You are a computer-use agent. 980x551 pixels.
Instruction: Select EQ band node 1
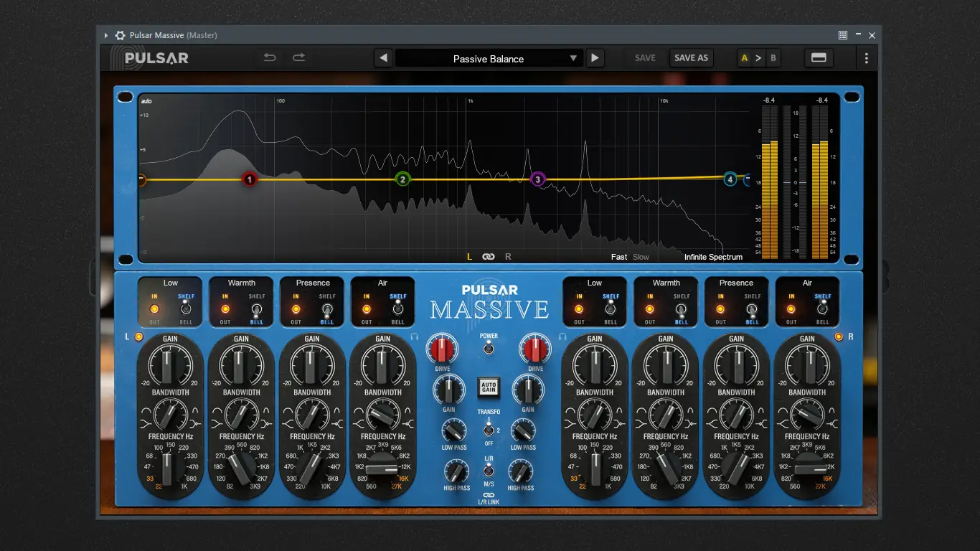[x=250, y=179]
